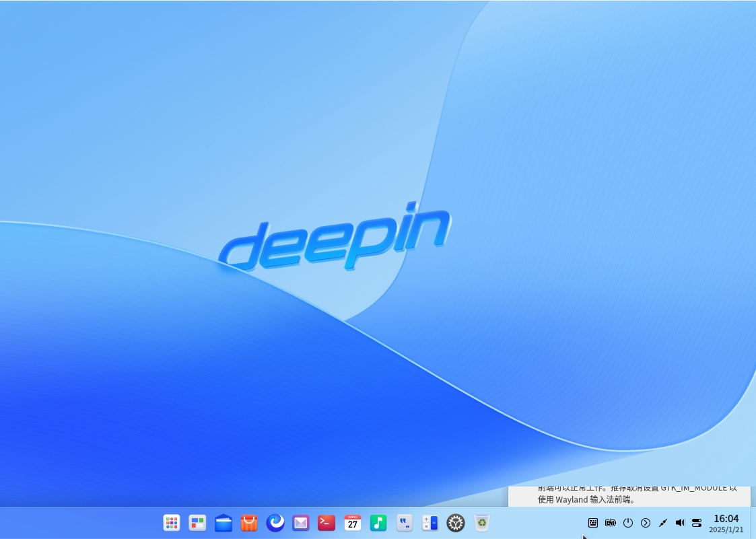Open the orange App Store bag icon
Image resolution: width=756 pixels, height=539 pixels.
pos(249,523)
